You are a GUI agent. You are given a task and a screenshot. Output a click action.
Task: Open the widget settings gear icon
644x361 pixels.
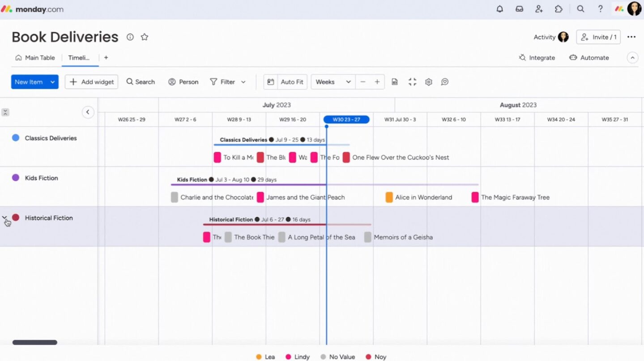pyautogui.click(x=428, y=82)
